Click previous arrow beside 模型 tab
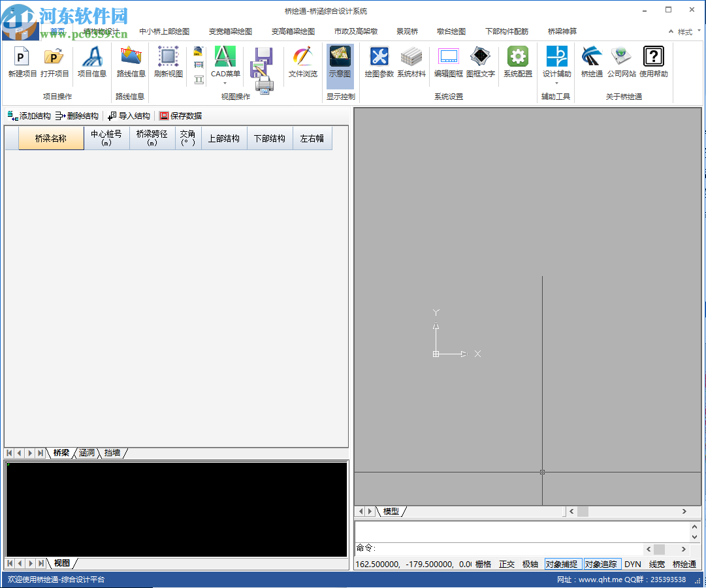The image size is (706, 588). pyautogui.click(x=361, y=512)
